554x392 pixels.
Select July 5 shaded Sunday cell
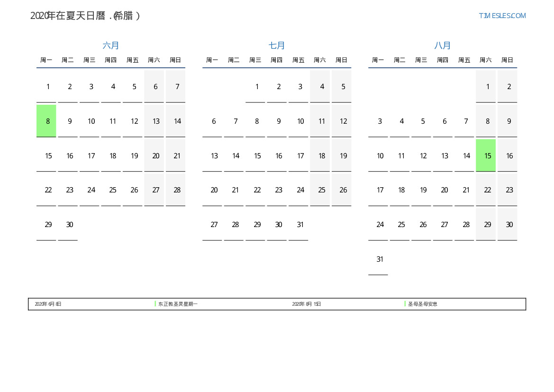coord(341,87)
